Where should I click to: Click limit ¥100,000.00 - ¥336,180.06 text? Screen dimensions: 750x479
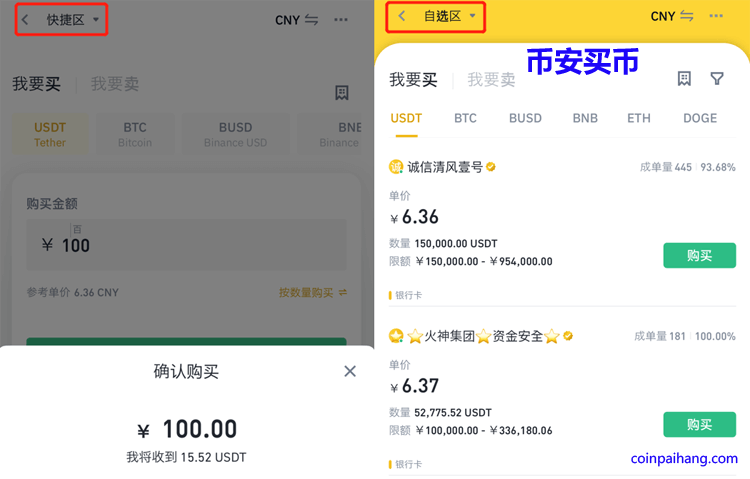pyautogui.click(x=484, y=431)
